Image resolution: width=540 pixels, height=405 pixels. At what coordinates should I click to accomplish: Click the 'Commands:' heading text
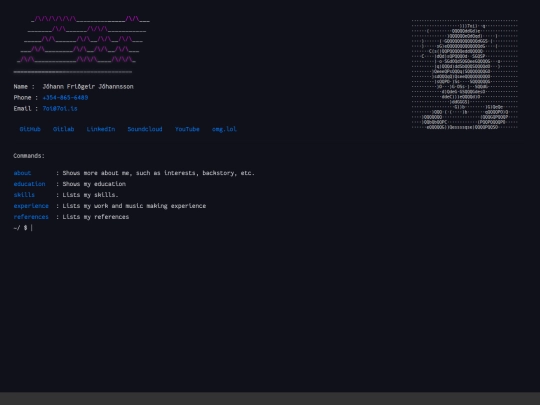(29, 156)
